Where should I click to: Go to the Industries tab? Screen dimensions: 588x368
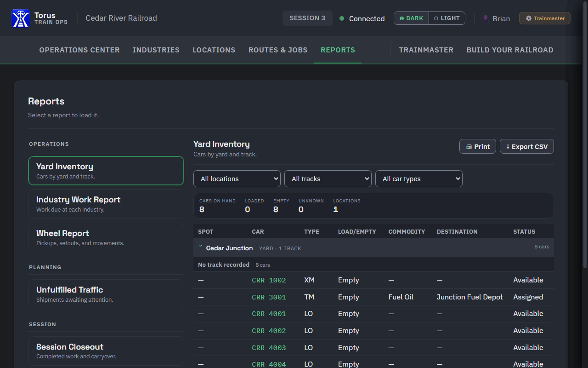point(156,50)
